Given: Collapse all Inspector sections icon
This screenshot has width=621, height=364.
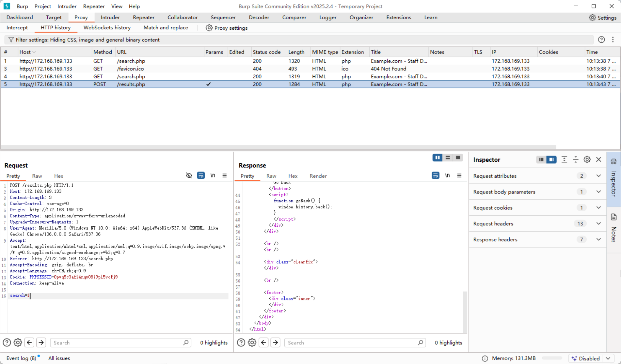Looking at the screenshot, I should pos(576,159).
